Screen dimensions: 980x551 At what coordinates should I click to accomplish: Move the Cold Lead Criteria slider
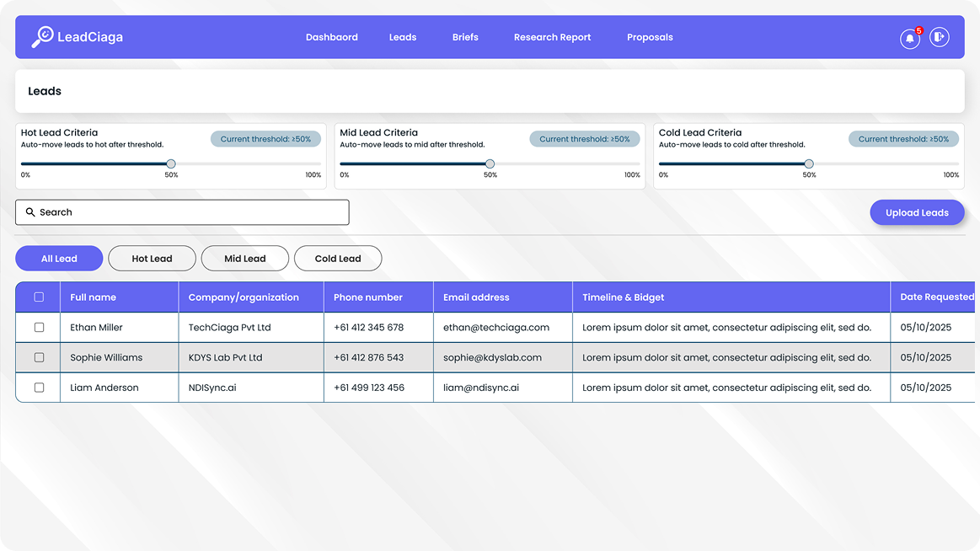coord(808,164)
